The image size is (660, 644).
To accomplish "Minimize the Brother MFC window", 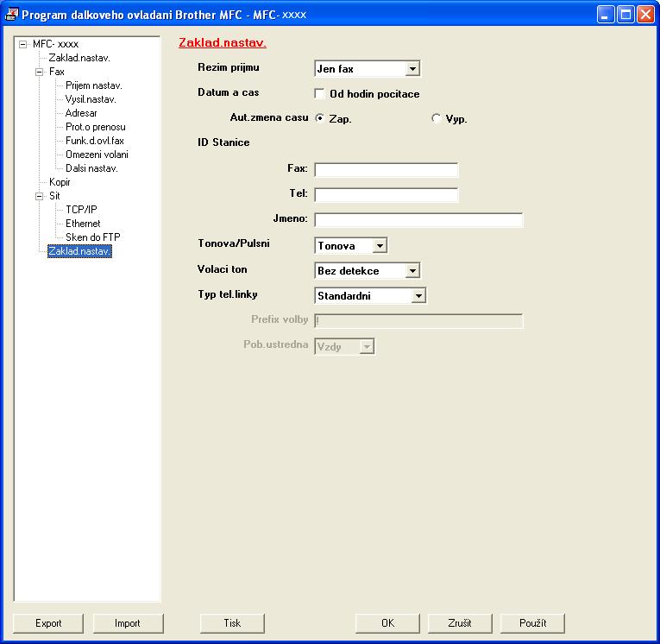I will click(606, 15).
